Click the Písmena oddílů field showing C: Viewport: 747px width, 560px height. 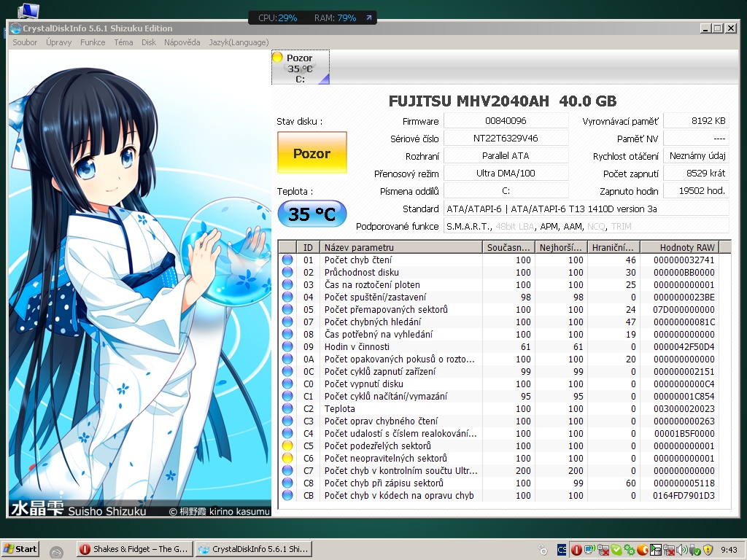[506, 191]
